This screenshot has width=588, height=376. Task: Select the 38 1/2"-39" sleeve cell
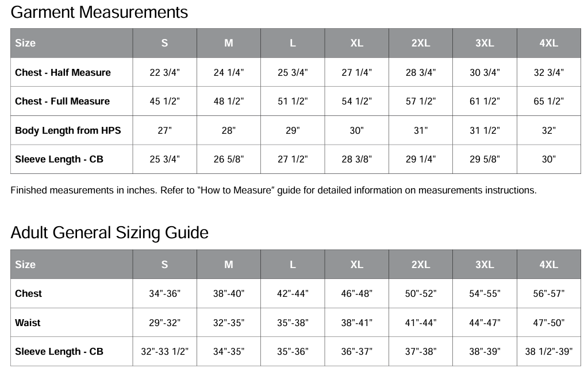pyautogui.click(x=548, y=351)
